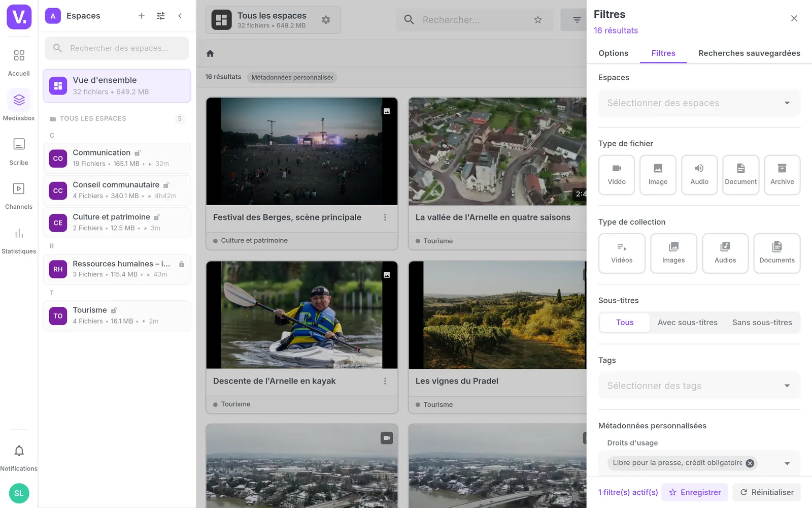
Task: Open the Festival des Berges thumbnail
Action: pyautogui.click(x=302, y=151)
